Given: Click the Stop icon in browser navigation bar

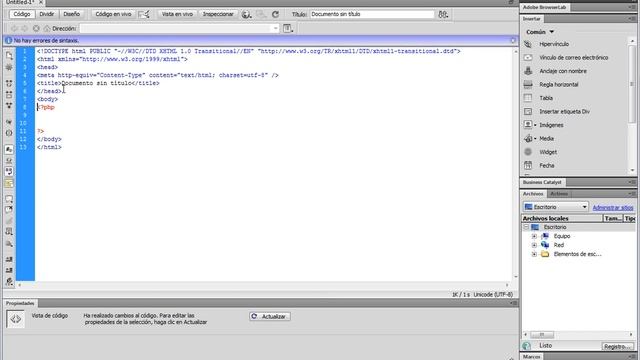Looking at the screenshot, I should 36,29.
